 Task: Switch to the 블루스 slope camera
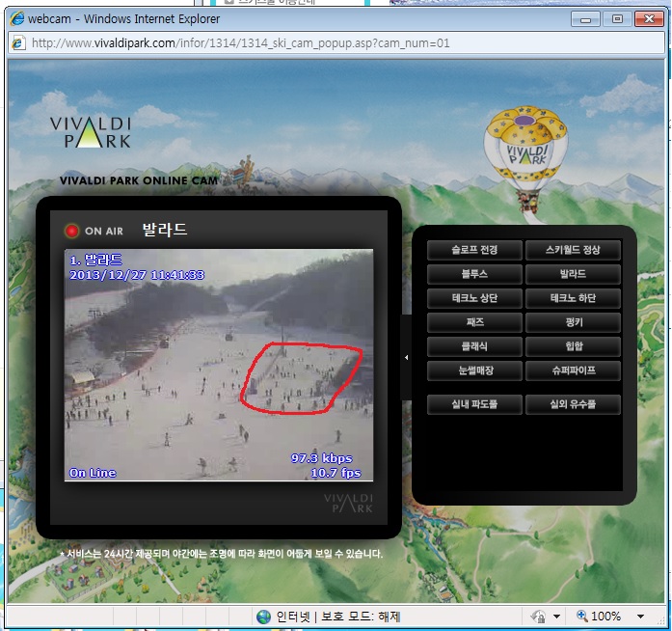(474, 274)
